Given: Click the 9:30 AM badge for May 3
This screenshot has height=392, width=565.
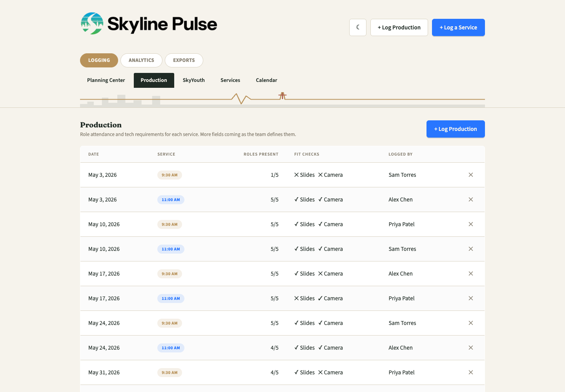Looking at the screenshot, I should coord(169,175).
